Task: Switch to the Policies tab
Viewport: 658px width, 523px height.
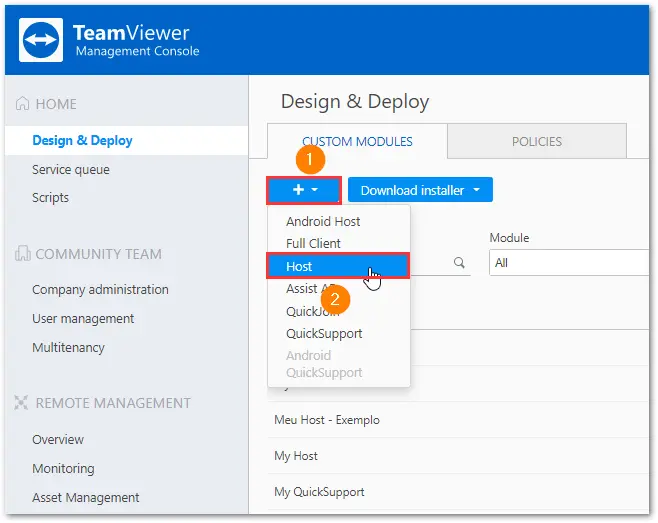Action: [x=537, y=141]
